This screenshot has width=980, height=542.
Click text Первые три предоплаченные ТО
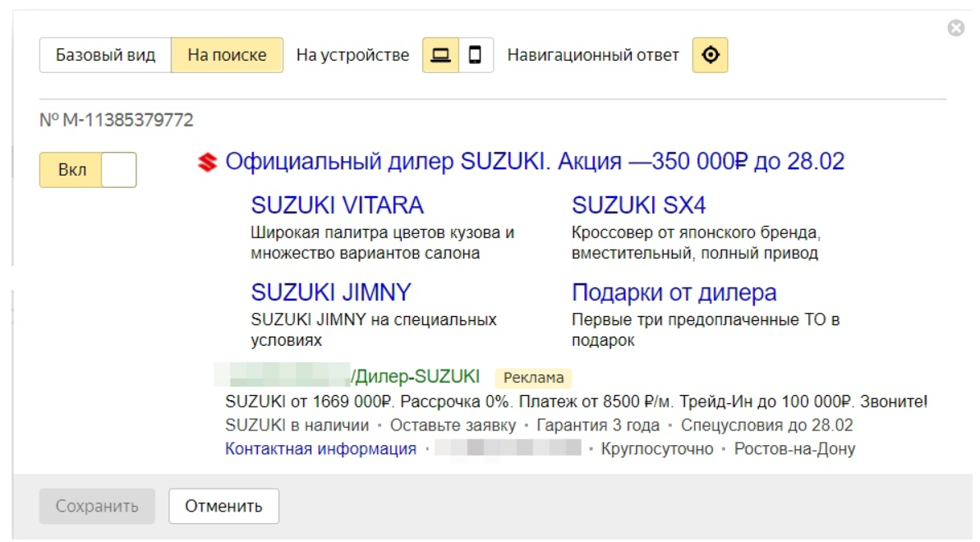[x=706, y=329]
